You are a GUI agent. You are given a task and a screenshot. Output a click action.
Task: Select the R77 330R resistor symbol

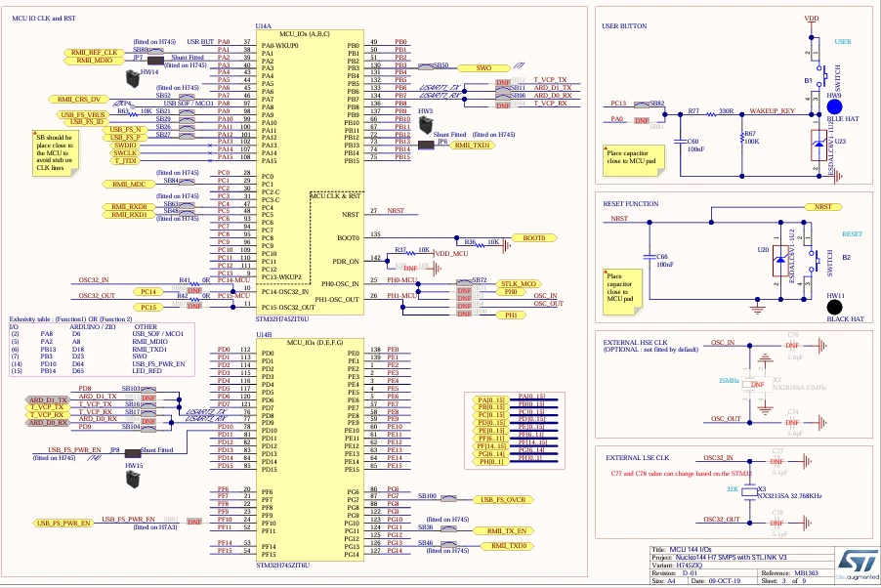coord(711,114)
